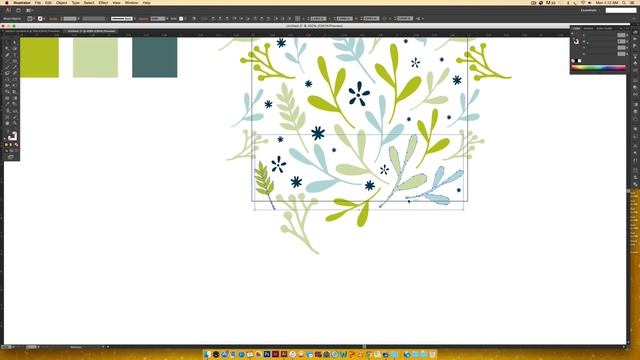
Task: Select the Pen tool in the toolbox
Action: 7,55
